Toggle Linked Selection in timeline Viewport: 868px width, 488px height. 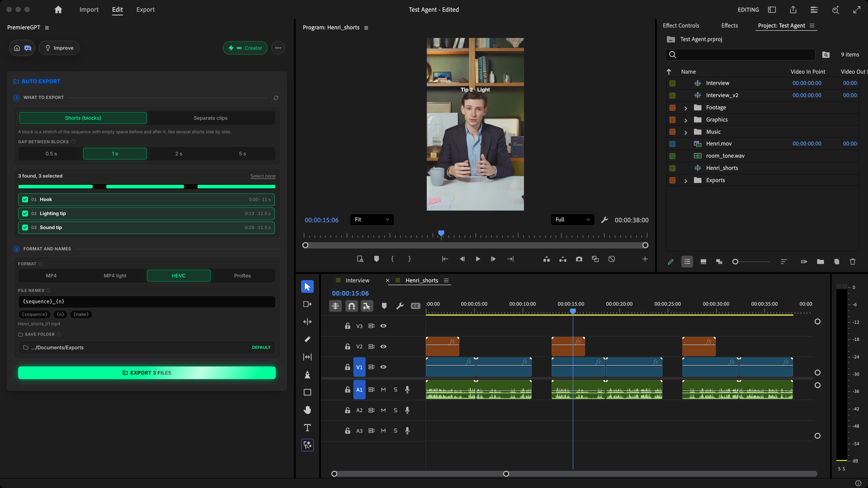pos(367,306)
